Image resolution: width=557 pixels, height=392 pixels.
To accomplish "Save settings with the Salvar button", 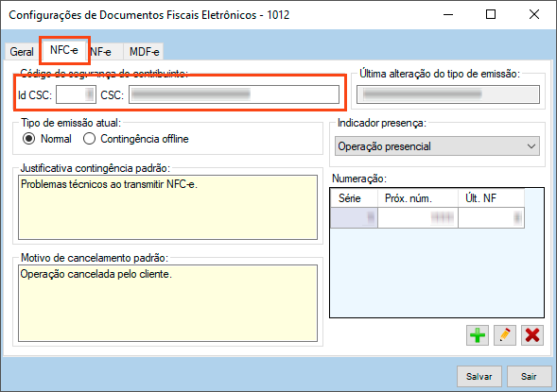I will [x=479, y=376].
